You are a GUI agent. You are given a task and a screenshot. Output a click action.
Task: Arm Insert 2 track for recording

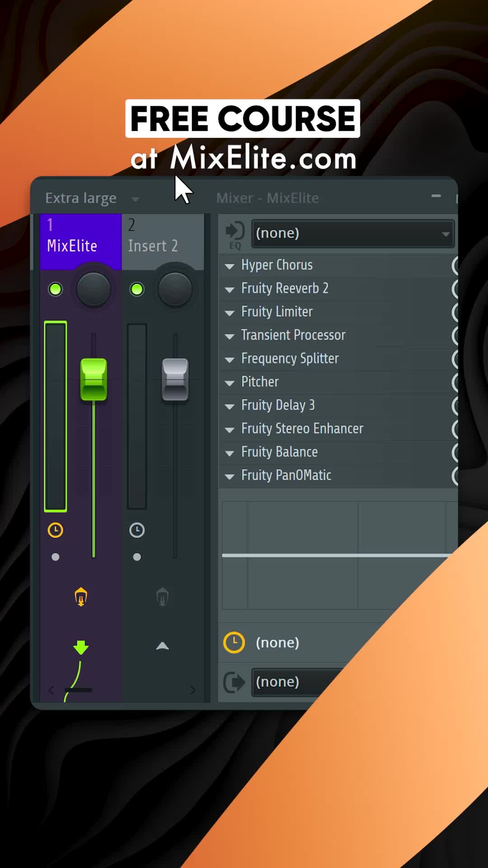click(162, 597)
